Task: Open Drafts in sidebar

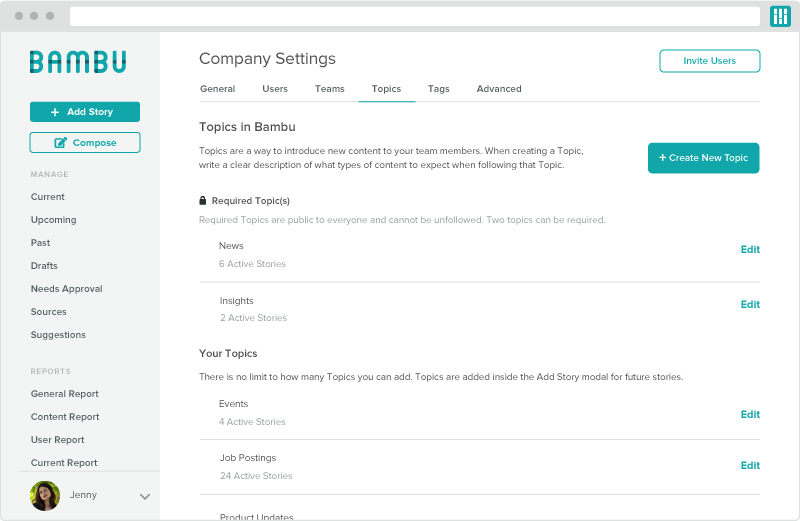Action: pyautogui.click(x=44, y=265)
